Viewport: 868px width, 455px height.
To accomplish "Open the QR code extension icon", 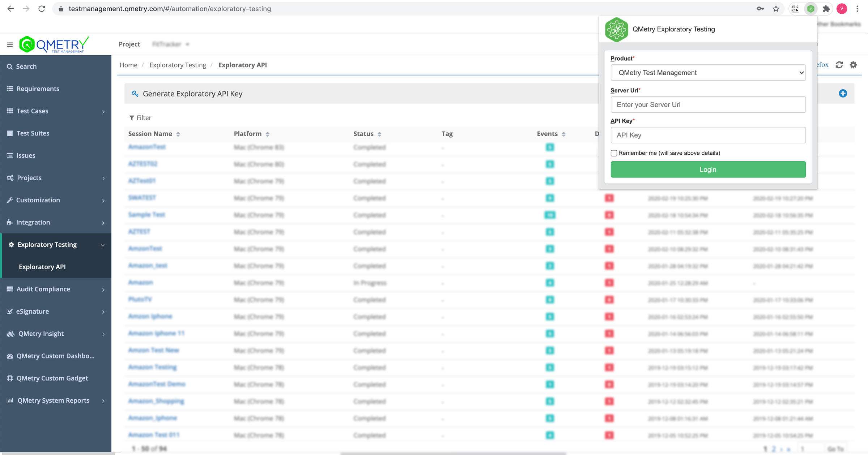I will 795,9.
